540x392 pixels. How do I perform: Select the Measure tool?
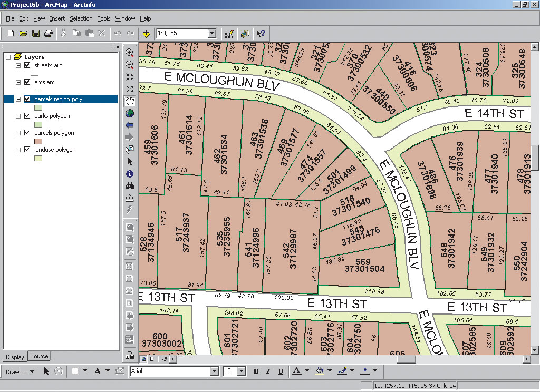coord(130,198)
